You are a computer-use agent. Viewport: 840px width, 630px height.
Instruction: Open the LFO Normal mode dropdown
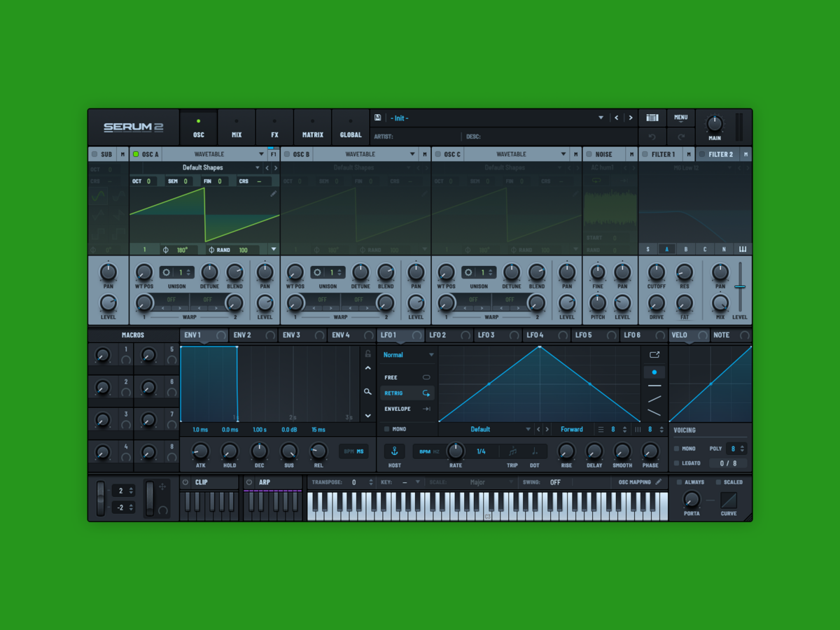point(409,355)
